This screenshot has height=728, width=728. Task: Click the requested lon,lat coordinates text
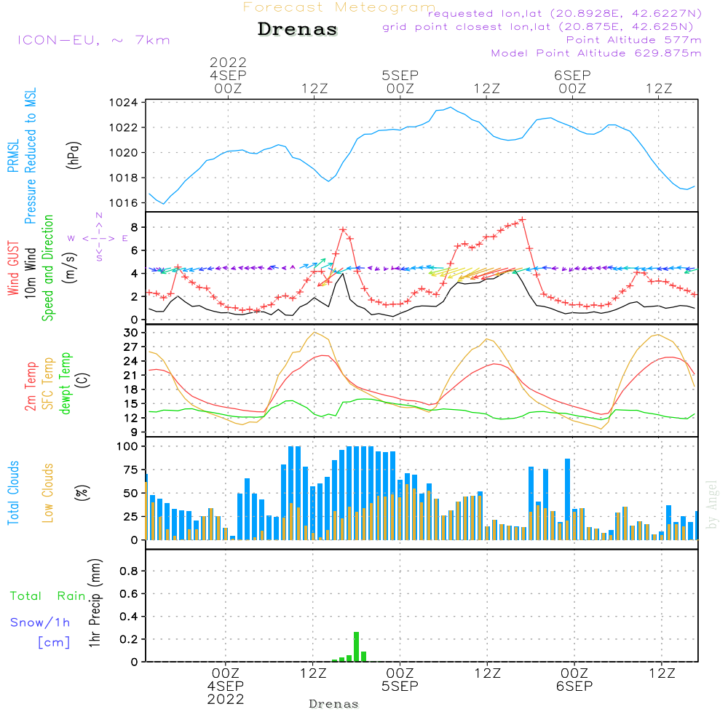point(565,13)
